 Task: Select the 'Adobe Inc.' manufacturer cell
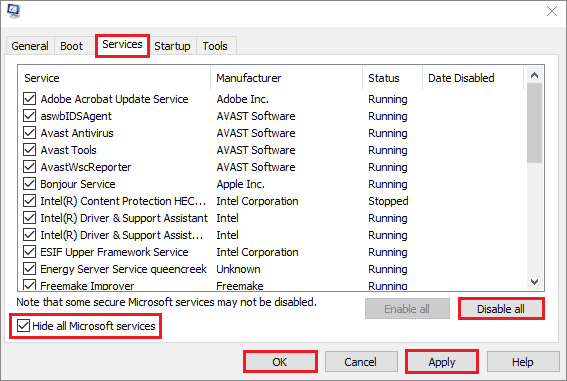click(243, 99)
